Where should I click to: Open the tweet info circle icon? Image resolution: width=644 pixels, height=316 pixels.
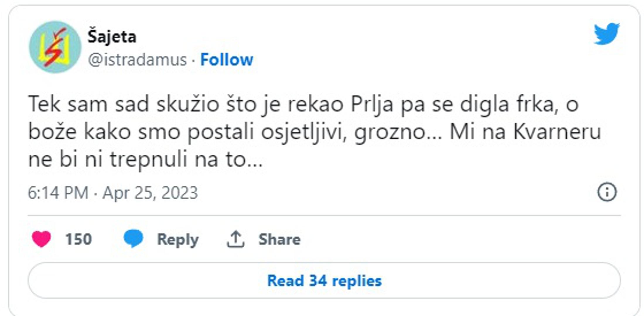click(x=607, y=192)
